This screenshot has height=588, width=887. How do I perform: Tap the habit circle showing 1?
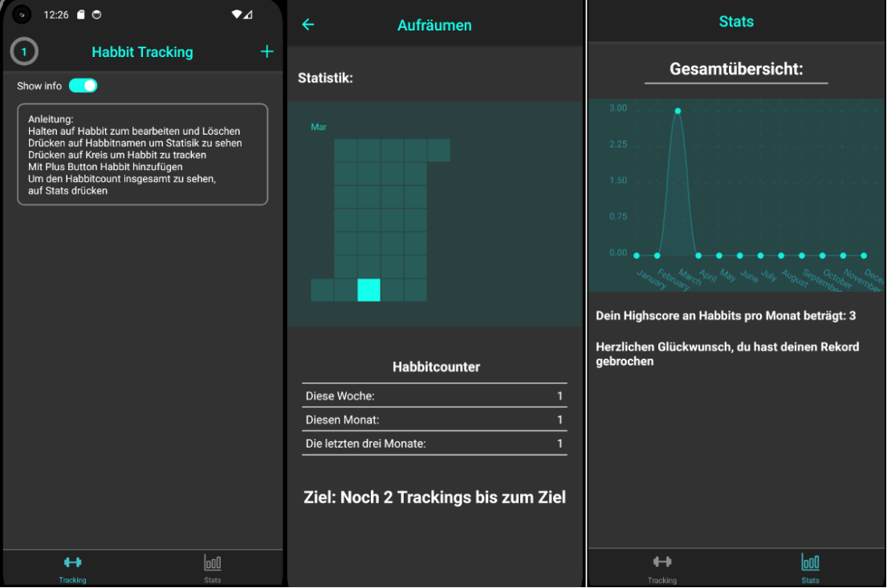(24, 51)
